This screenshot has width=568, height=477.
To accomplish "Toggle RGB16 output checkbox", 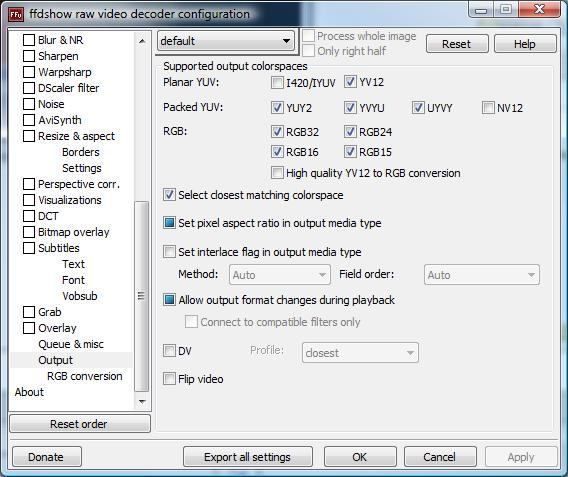I will (277, 152).
